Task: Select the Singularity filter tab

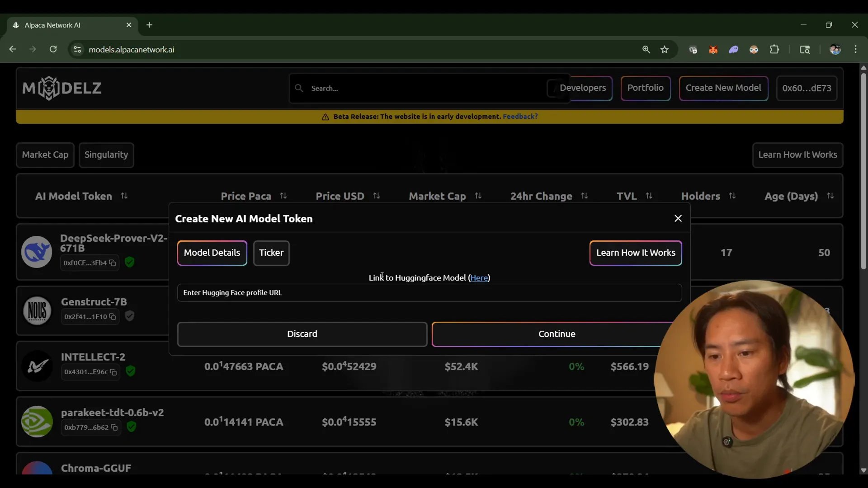Action: point(106,155)
